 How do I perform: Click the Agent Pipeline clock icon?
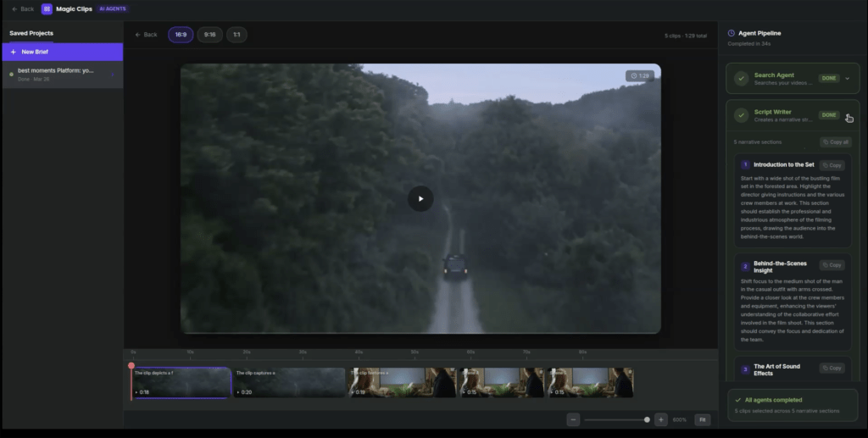point(732,33)
